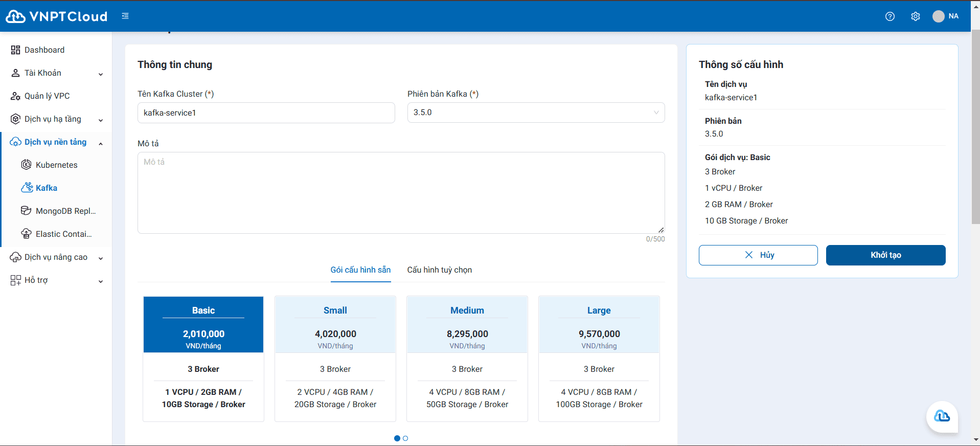Open the Kafka version dropdown
The image size is (980, 446).
click(x=535, y=113)
